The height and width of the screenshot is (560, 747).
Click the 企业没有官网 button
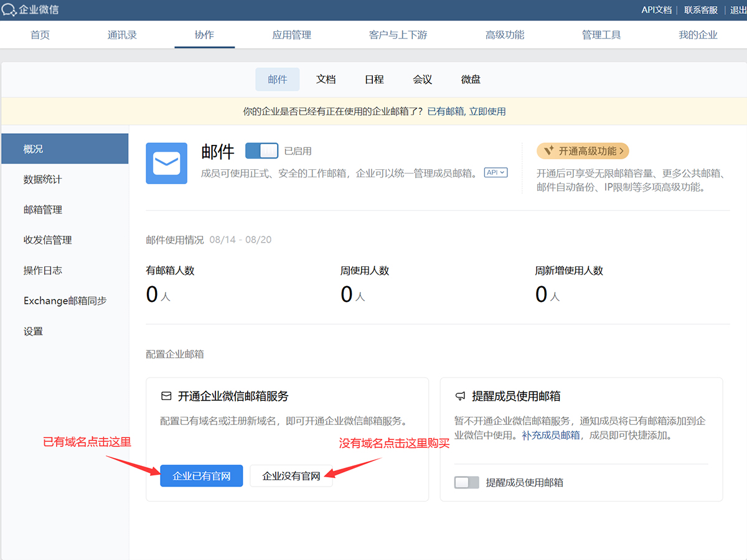(x=291, y=476)
